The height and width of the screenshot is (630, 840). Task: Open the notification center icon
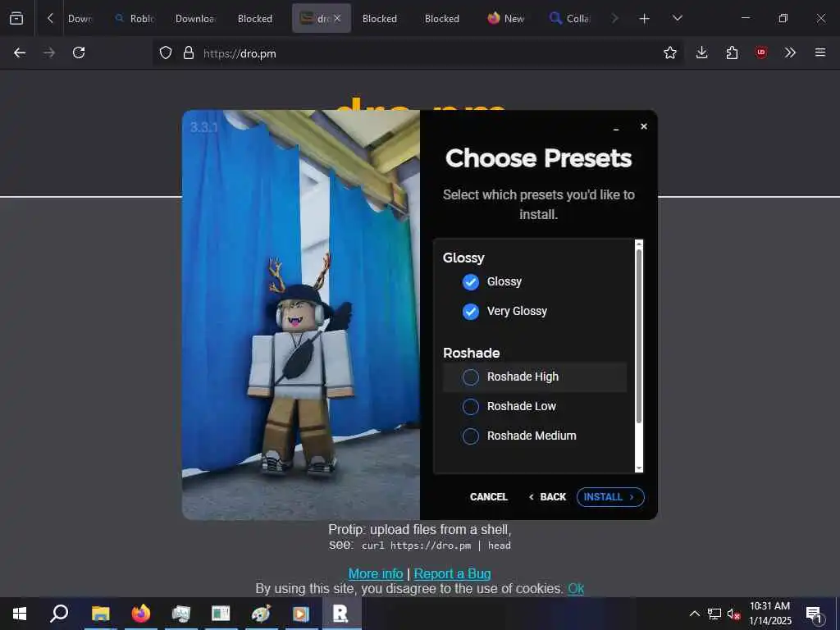(815, 614)
